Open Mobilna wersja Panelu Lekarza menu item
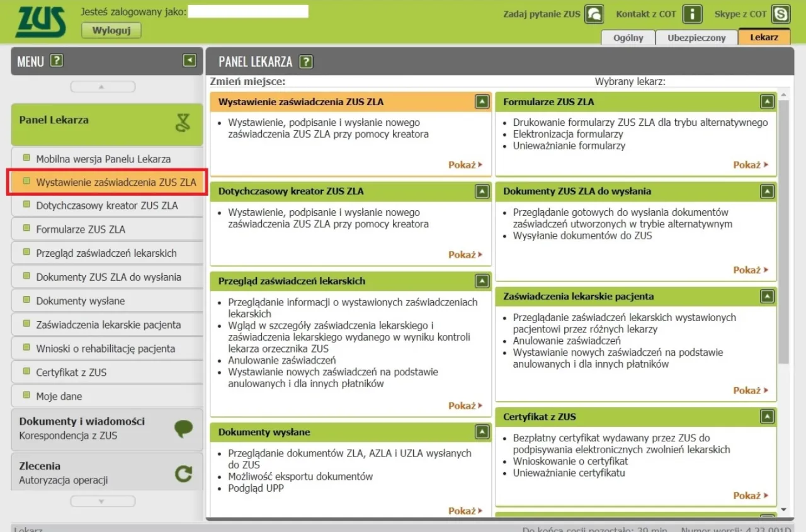806x532 pixels. (x=107, y=159)
